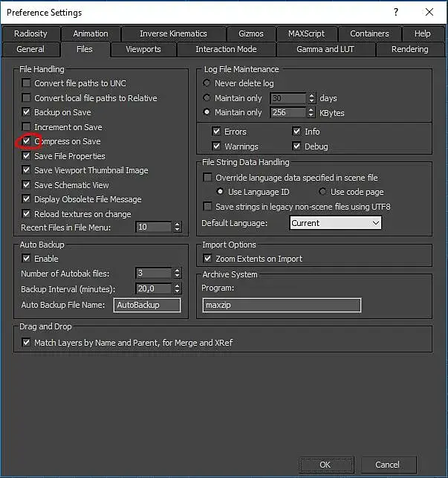Close the Preference Settings dialog

tap(429, 12)
